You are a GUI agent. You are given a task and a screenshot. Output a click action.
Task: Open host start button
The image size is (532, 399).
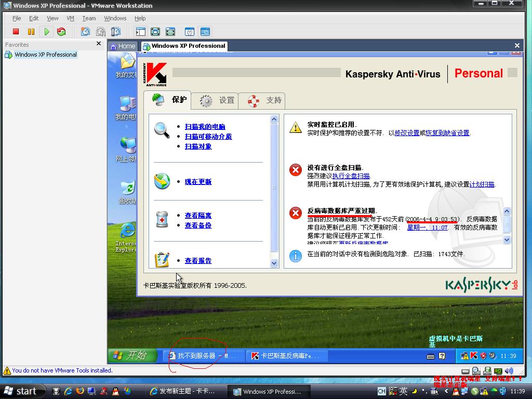click(23, 391)
